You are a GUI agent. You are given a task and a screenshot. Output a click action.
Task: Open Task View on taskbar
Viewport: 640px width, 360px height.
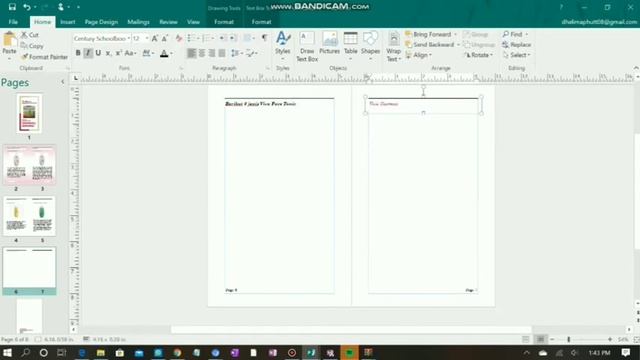pyautogui.click(x=61, y=353)
